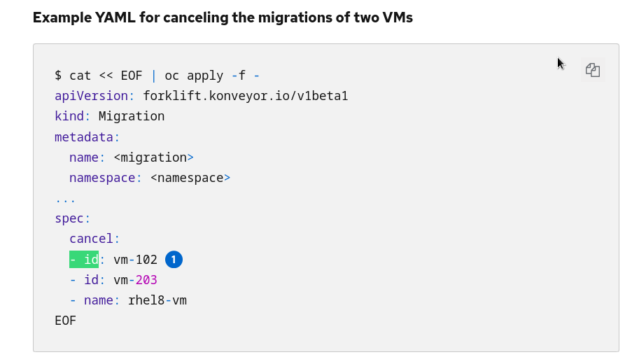Click the rhel8-vm name value
Screen dimensions: 639x364
click(157, 300)
